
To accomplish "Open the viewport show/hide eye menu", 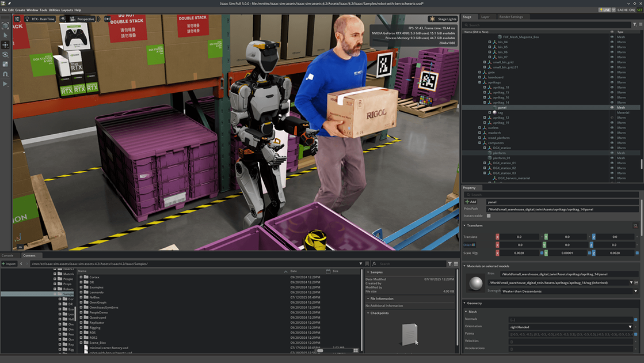I will pos(63,19).
